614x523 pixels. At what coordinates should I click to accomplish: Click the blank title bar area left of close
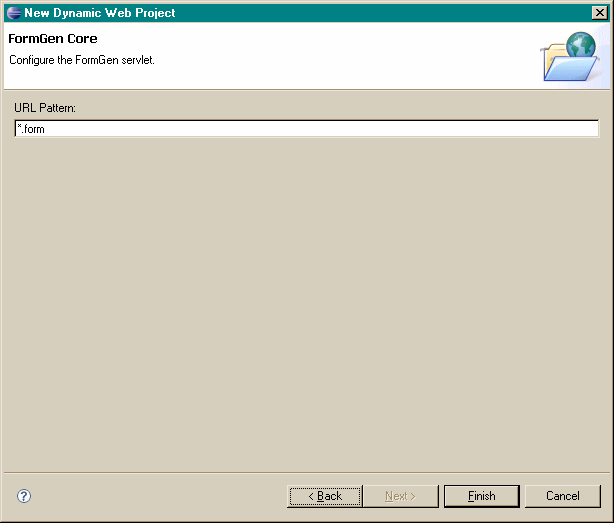(400, 13)
